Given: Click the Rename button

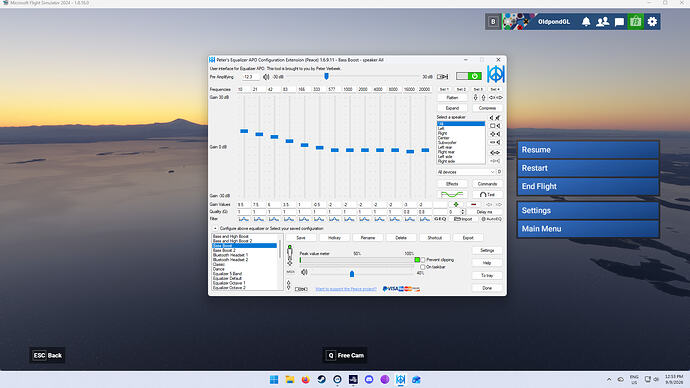Looking at the screenshot, I should pos(368,238).
